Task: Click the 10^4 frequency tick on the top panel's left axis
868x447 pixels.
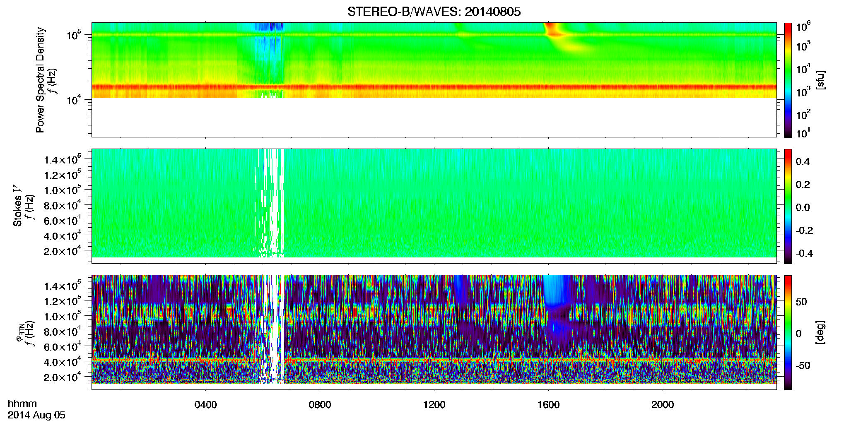Action: coord(73,99)
